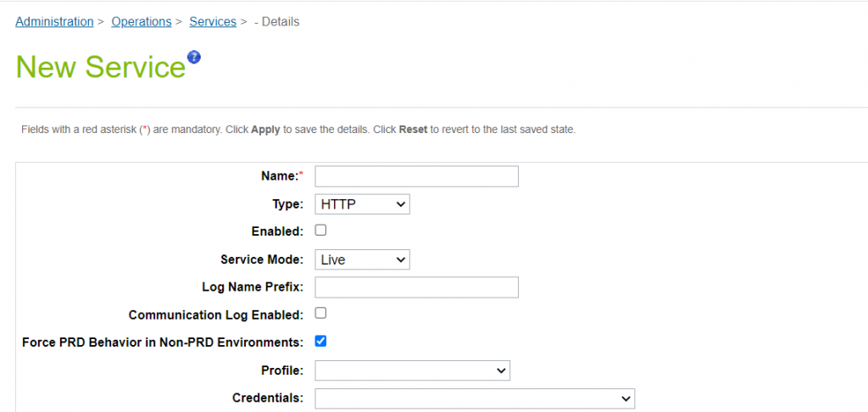Screen dimensions: 868x412
Task: Uncheck Force PRD Behavior in Non-PRD Environments
Action: coord(320,341)
